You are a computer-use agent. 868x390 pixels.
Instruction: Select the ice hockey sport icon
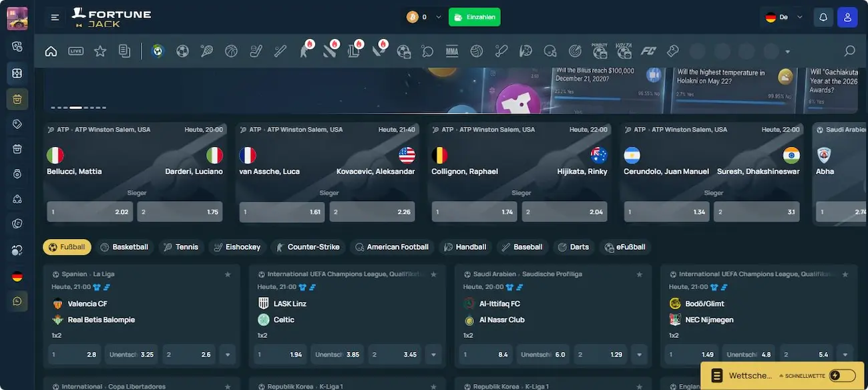(256, 51)
